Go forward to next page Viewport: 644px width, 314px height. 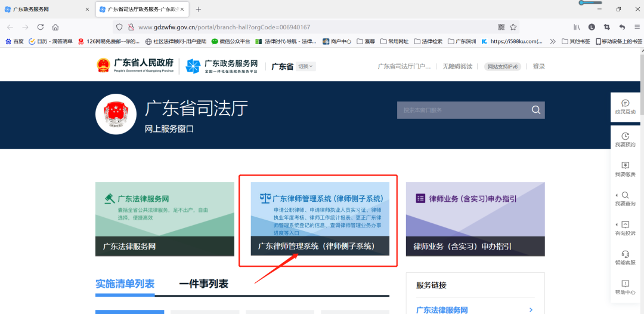click(25, 27)
